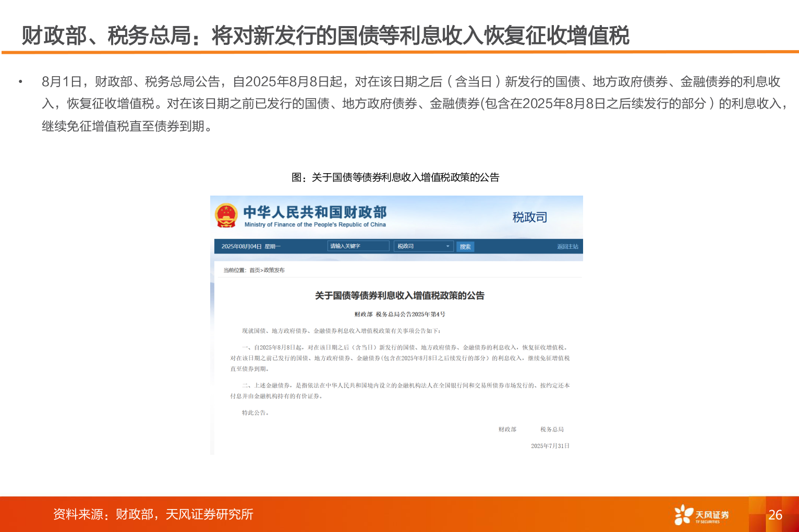This screenshot has height=532, width=799.
Task: Click the date 2025年7月31日
Action: 550,446
